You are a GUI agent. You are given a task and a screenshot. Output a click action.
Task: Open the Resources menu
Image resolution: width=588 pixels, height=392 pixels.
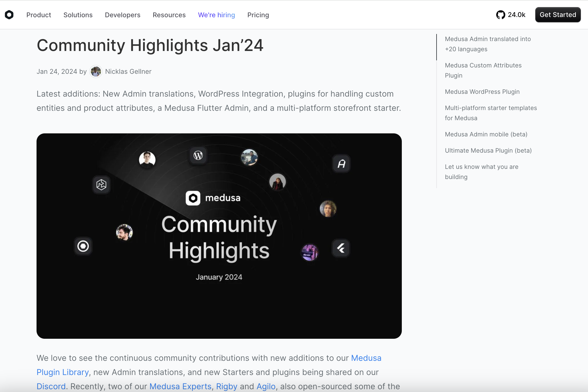coord(169,15)
